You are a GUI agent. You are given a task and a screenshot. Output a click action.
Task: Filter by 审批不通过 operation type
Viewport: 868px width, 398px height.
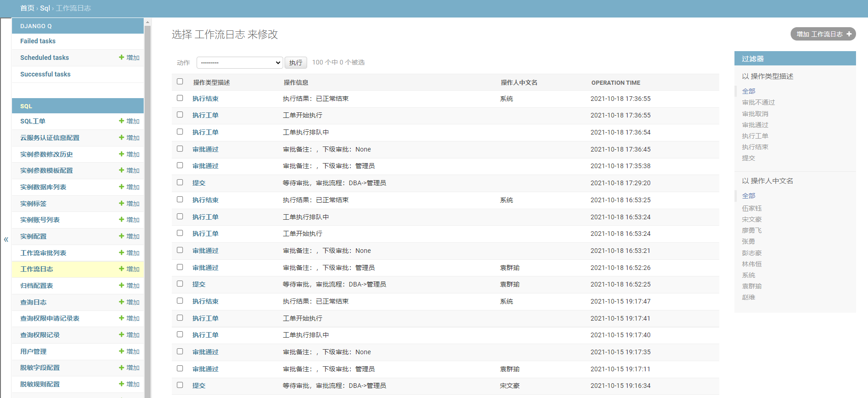point(758,102)
